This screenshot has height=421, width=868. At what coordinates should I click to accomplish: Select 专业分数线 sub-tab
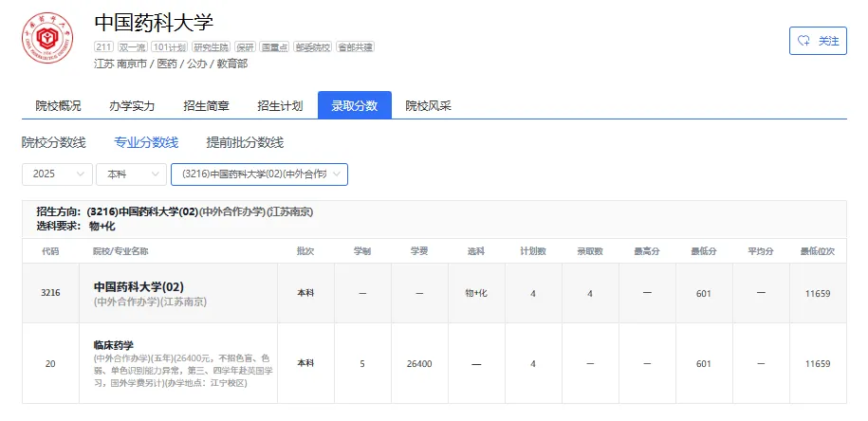146,143
